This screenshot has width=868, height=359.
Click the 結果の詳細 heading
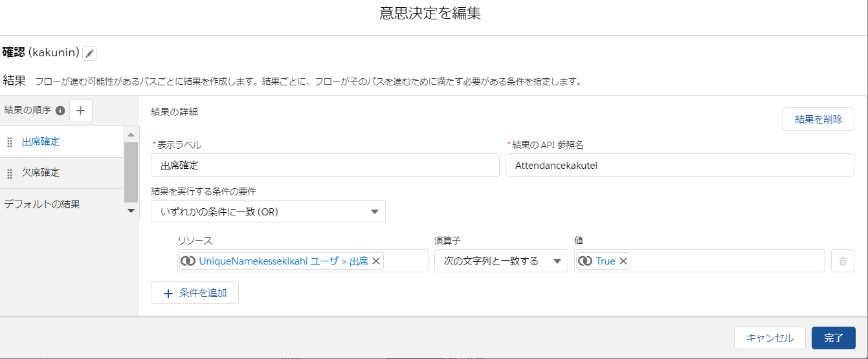(x=174, y=111)
